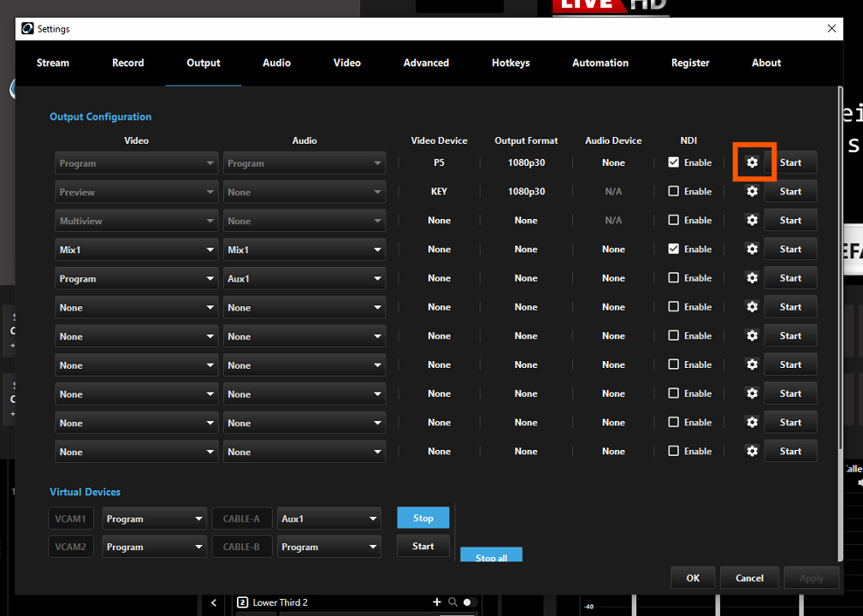
Task: Click the plus icon beside Lower Third 2
Action: pos(437,602)
